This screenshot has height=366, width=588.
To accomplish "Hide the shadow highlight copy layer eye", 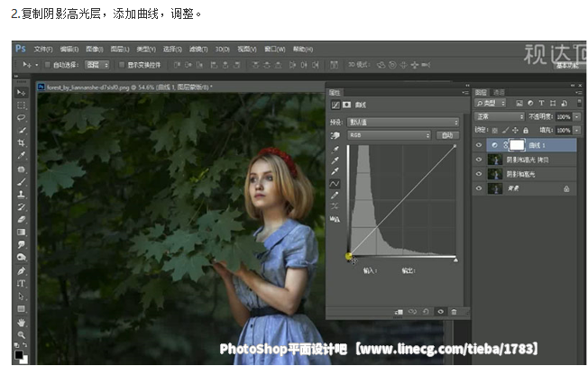I will pos(479,160).
